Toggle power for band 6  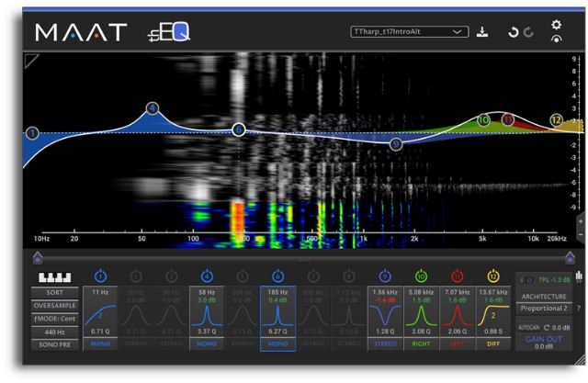[277, 276]
